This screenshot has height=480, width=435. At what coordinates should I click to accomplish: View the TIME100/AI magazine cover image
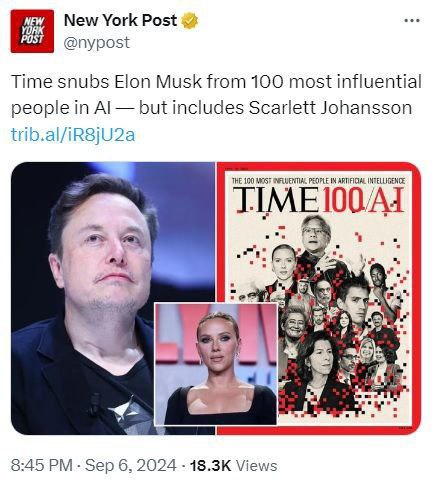[x=319, y=298]
